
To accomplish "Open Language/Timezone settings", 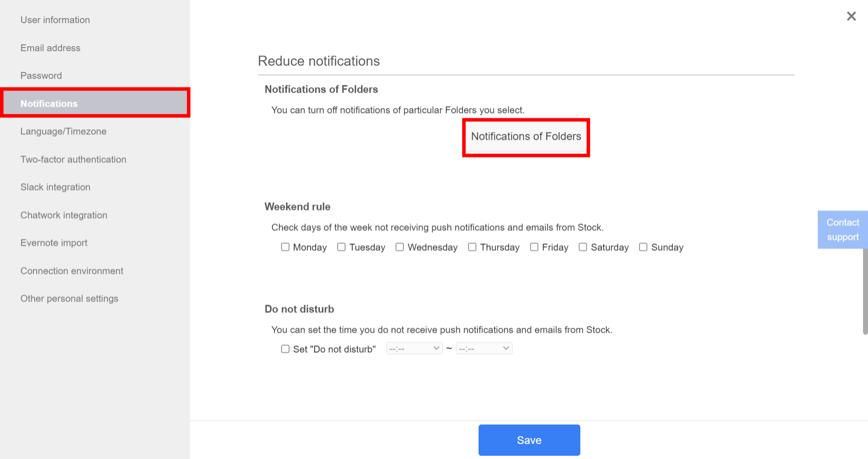I will point(63,131).
